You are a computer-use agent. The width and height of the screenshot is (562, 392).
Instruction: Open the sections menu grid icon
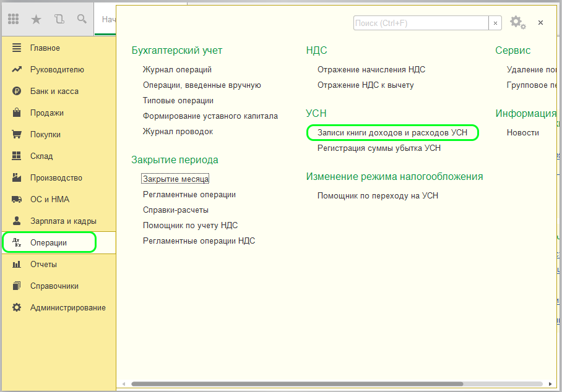click(14, 19)
